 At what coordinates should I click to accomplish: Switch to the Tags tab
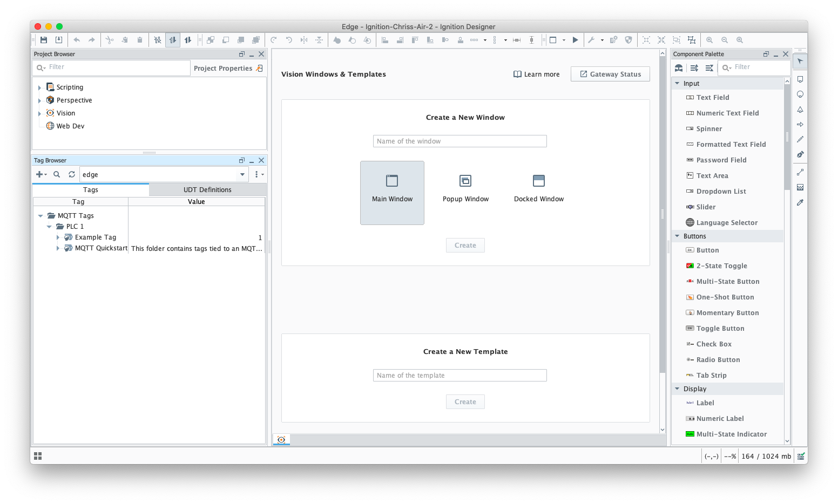point(91,190)
